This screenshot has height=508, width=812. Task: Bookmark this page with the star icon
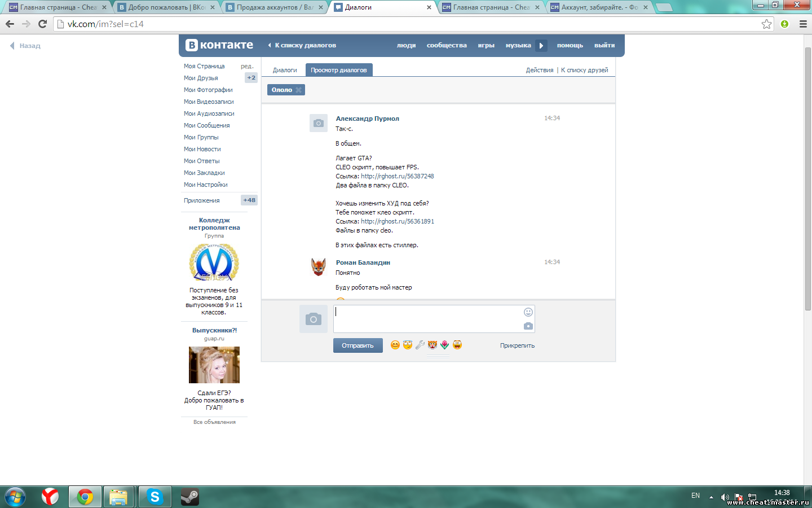[766, 24]
